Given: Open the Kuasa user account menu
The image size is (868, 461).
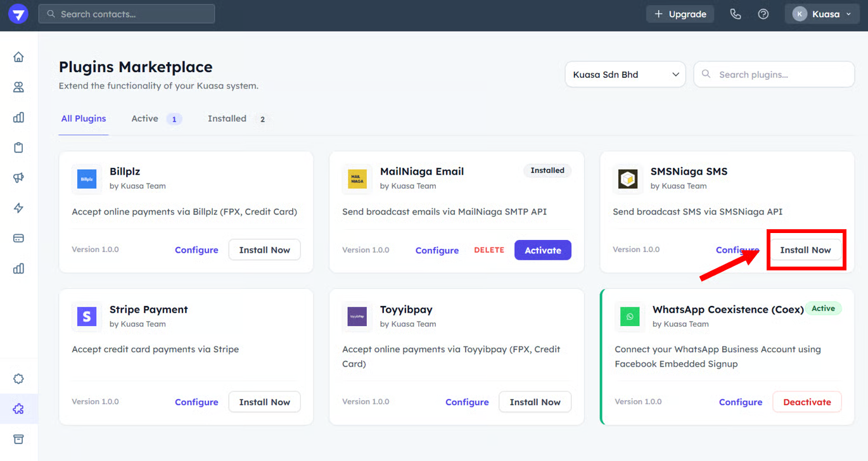Looking at the screenshot, I should (x=822, y=14).
